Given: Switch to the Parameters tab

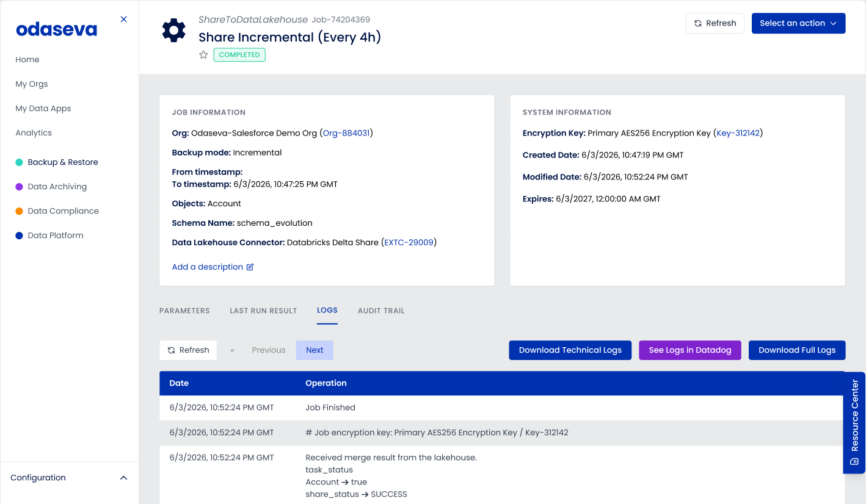Looking at the screenshot, I should [x=184, y=311].
